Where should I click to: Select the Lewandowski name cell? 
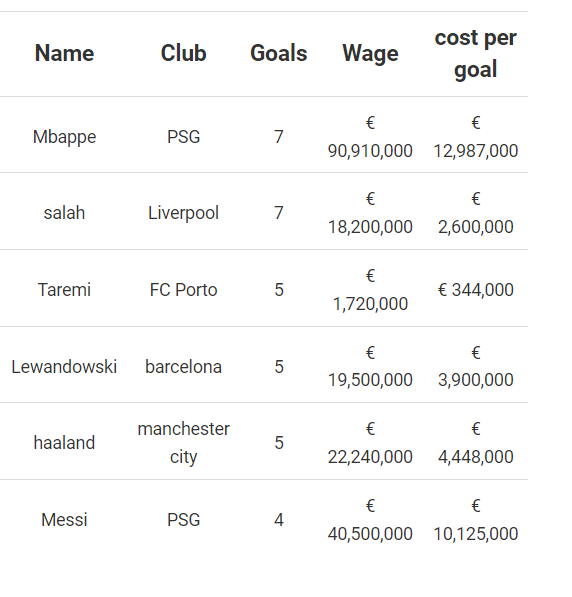[64, 367]
